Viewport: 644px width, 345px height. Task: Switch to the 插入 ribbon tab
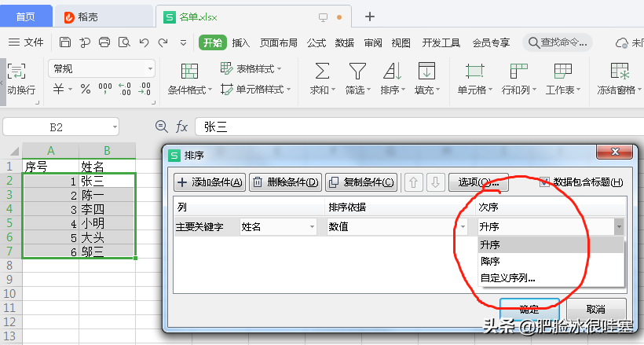click(240, 42)
